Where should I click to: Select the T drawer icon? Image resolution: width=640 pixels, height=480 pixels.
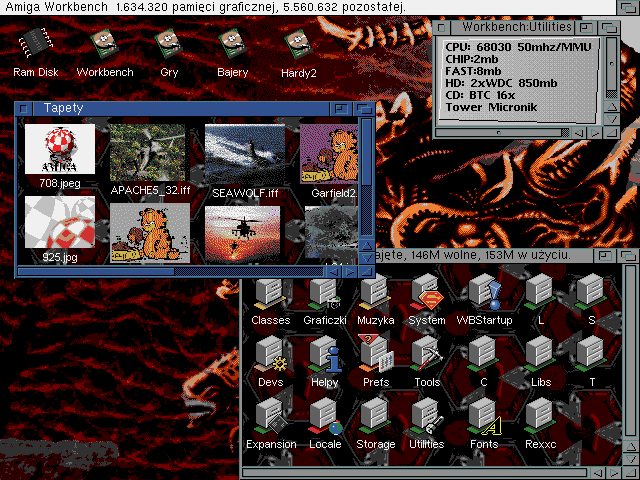(592, 355)
